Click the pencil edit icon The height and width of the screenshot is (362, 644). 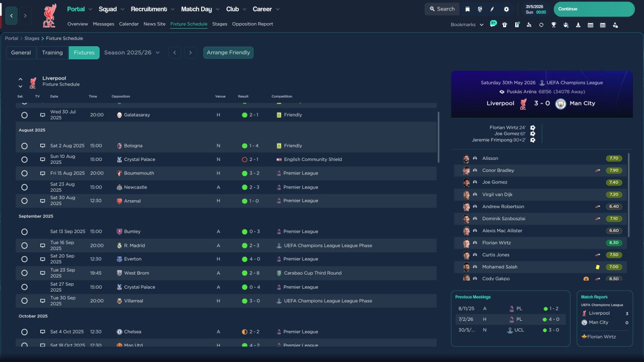[x=493, y=9]
